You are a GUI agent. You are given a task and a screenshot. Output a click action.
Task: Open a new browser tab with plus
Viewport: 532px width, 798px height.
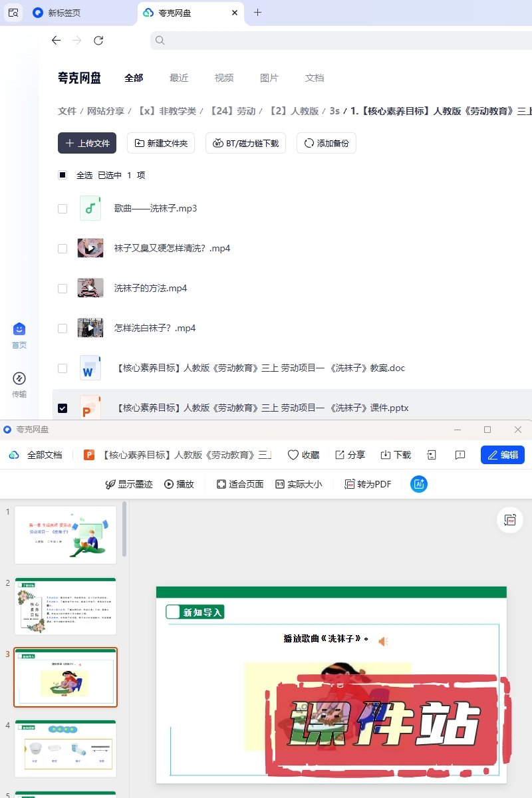258,13
